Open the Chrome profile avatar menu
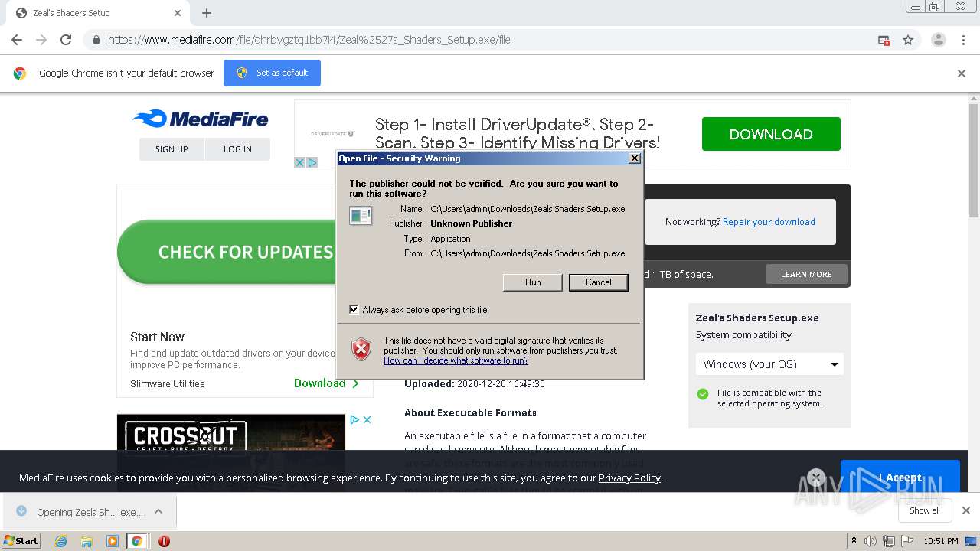This screenshot has width=980, height=551. tap(938, 40)
